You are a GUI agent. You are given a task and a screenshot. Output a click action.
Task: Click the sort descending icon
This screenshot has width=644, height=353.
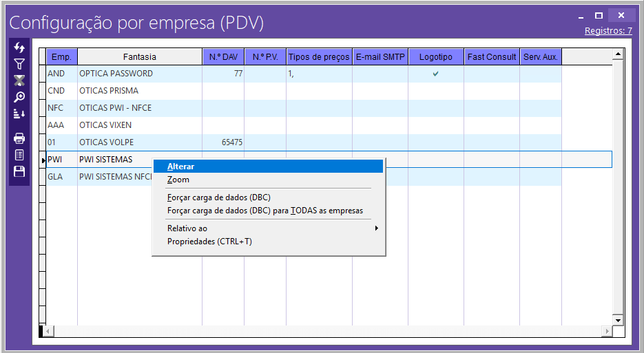tap(19, 114)
